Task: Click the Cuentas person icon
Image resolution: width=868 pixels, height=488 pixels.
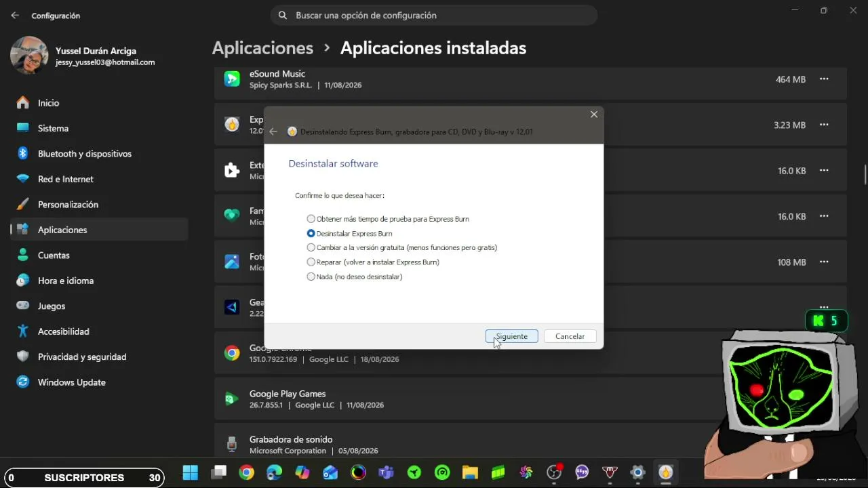Action: click(23, 256)
